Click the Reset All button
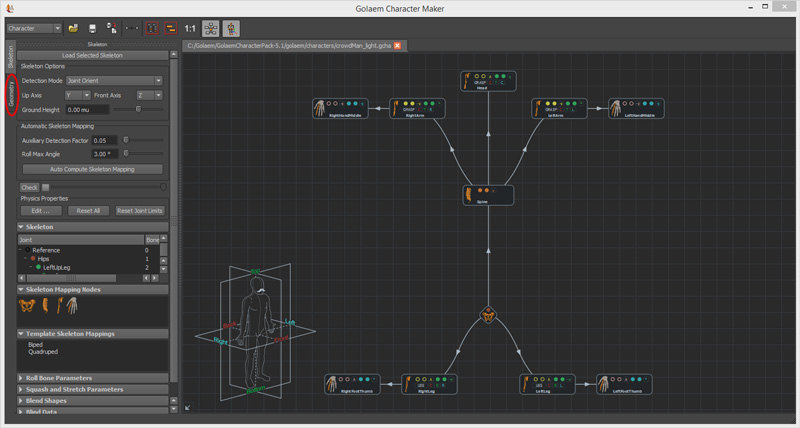Screen dimensions: 800x428 [x=88, y=211]
